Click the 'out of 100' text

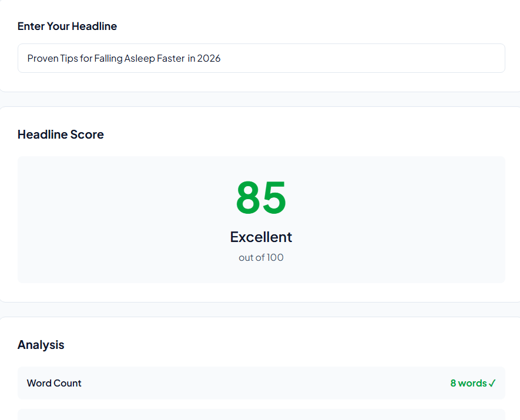[x=261, y=257]
